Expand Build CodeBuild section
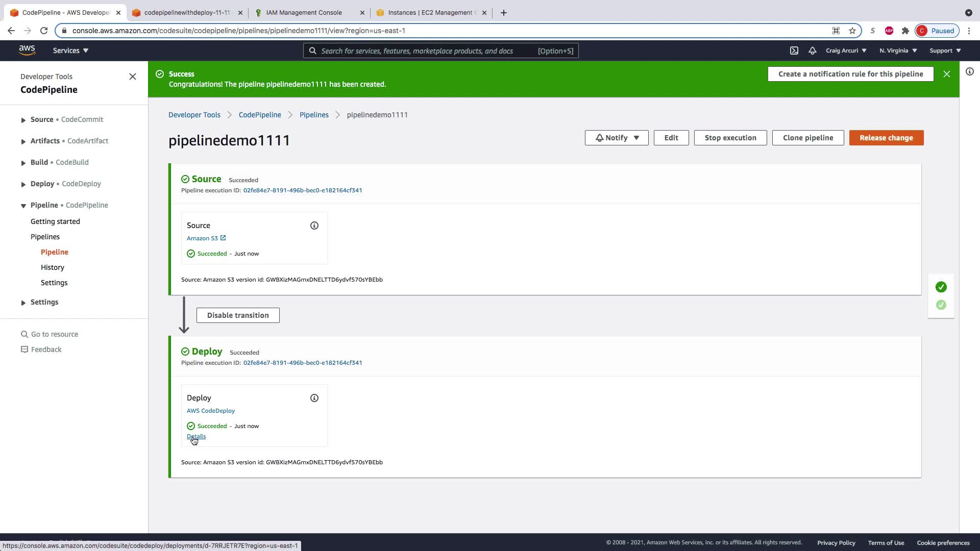 click(x=23, y=163)
